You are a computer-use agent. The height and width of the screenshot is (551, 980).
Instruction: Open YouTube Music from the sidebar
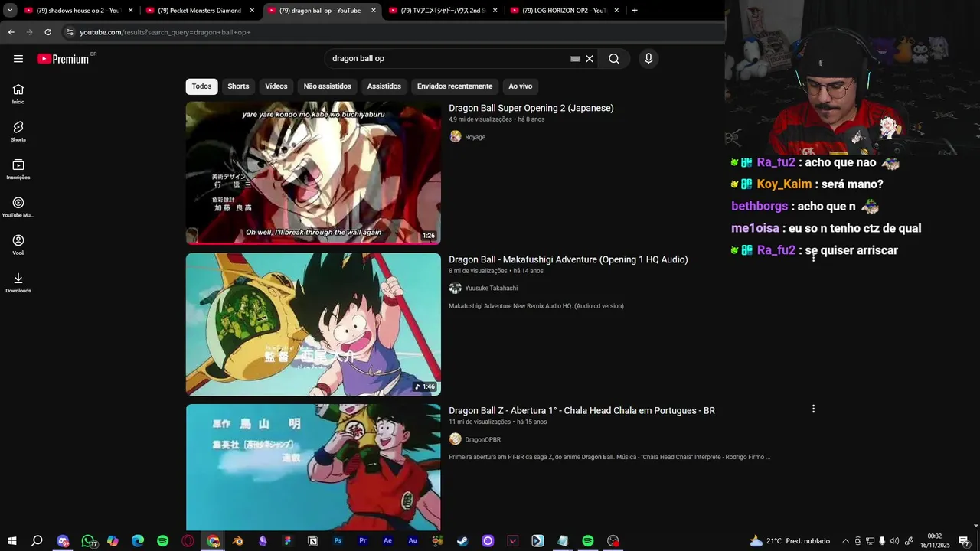(18, 207)
